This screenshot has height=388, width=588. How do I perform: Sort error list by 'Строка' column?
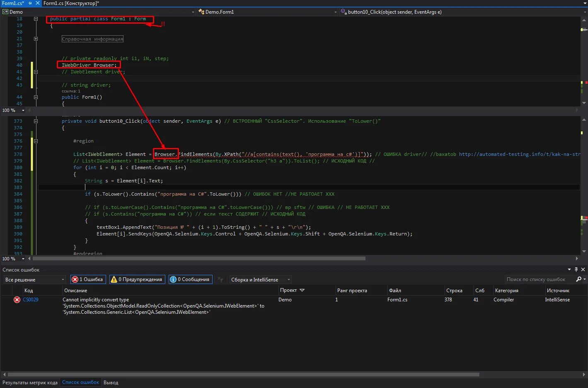[454, 291]
